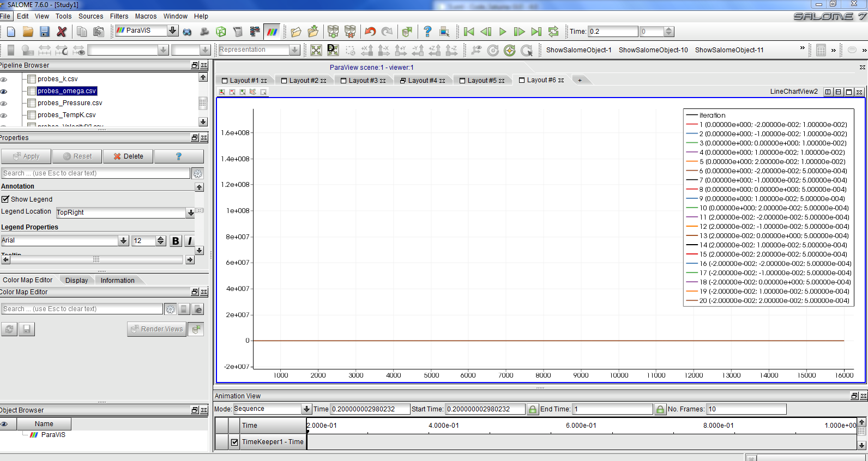Click the Play animation button
The image size is (868, 461).
pos(503,32)
